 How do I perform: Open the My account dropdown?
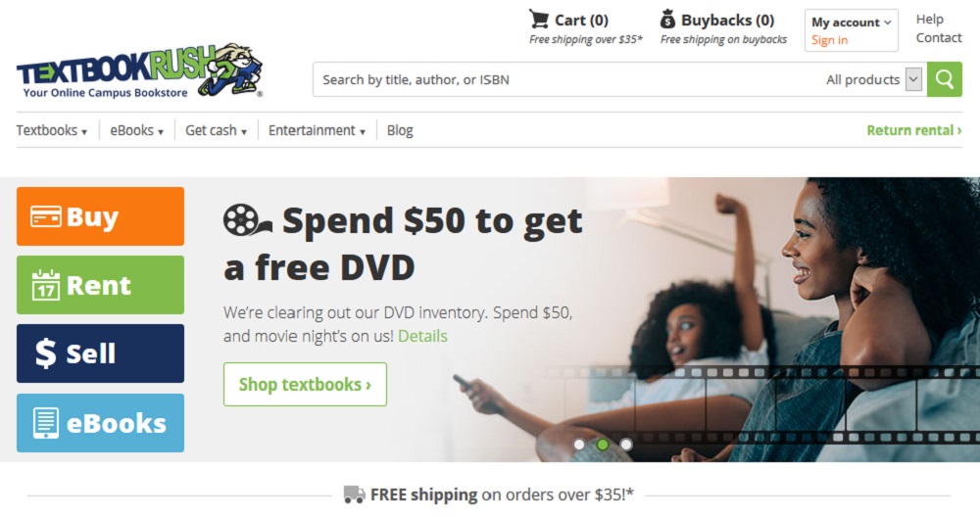point(851,22)
